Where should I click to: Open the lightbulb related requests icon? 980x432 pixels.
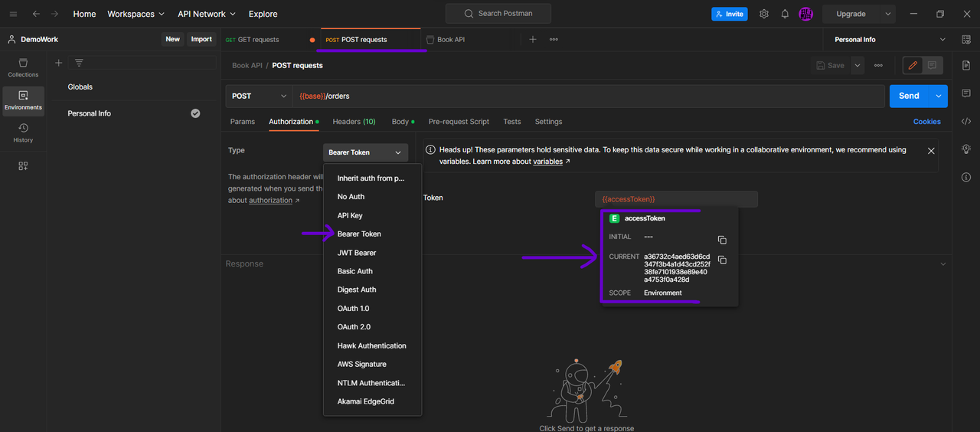(x=966, y=149)
